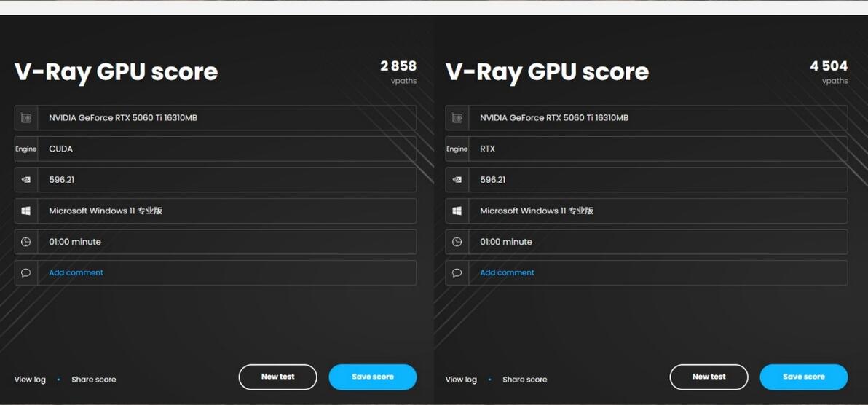Click driver version 596.21 in RTX panel
868x405 pixels.
coord(493,180)
